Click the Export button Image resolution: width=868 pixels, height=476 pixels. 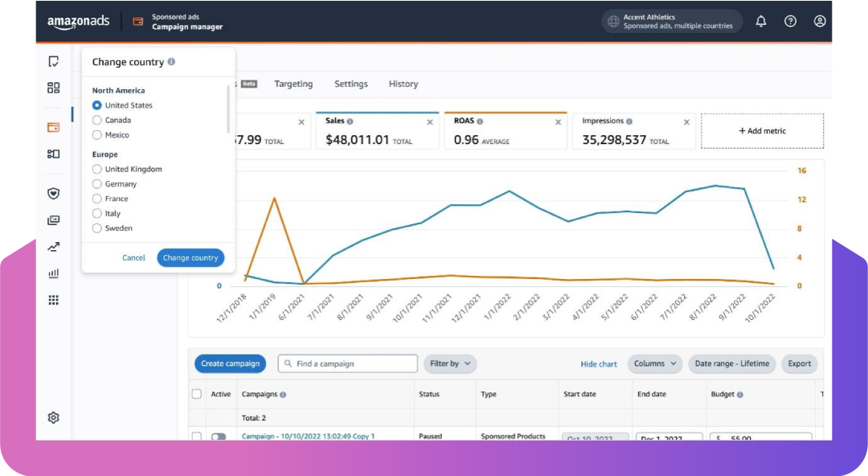799,363
